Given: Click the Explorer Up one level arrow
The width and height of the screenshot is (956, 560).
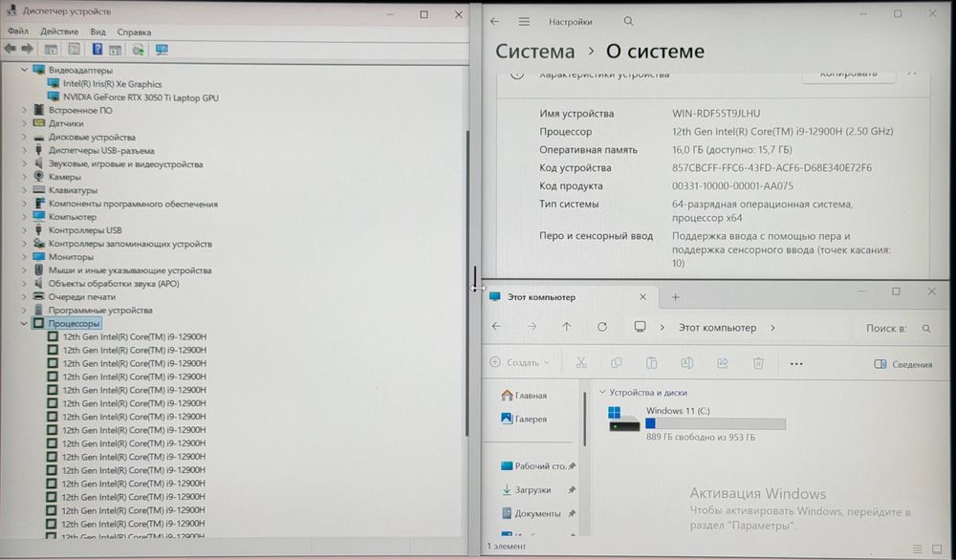Looking at the screenshot, I should point(567,327).
